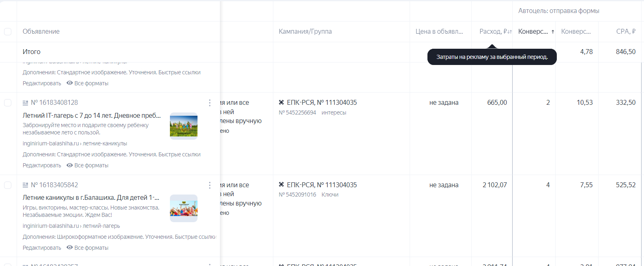
Task: Open three-dot menu for ad № 16183405842
Action: pos(210,185)
